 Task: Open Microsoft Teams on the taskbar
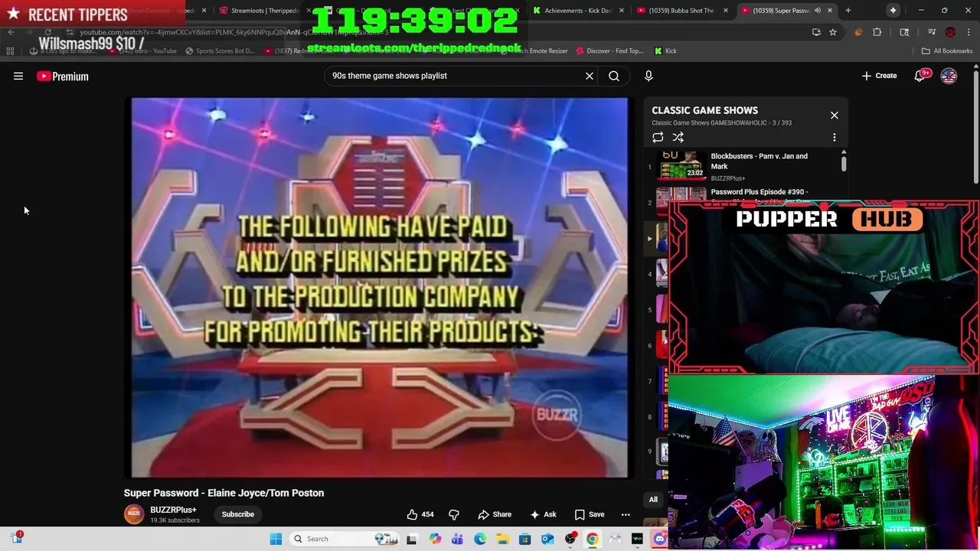[458, 539]
